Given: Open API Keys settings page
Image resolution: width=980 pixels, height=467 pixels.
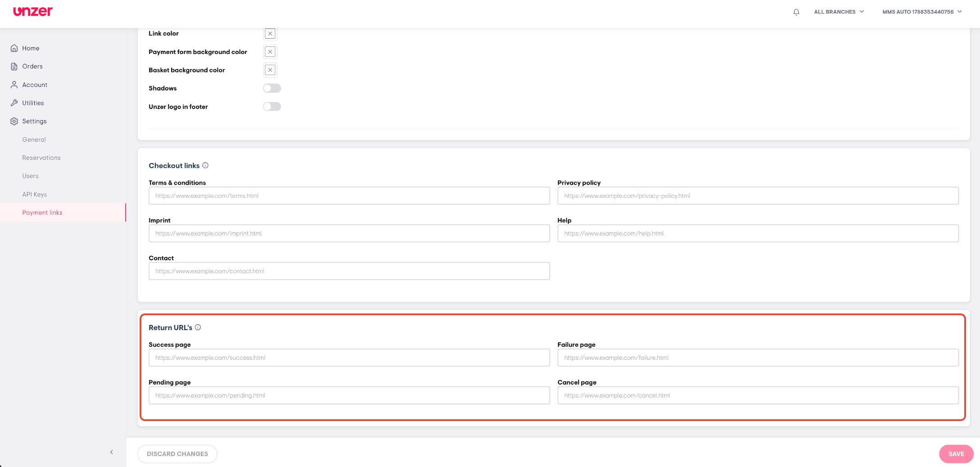Looking at the screenshot, I should 35,195.
